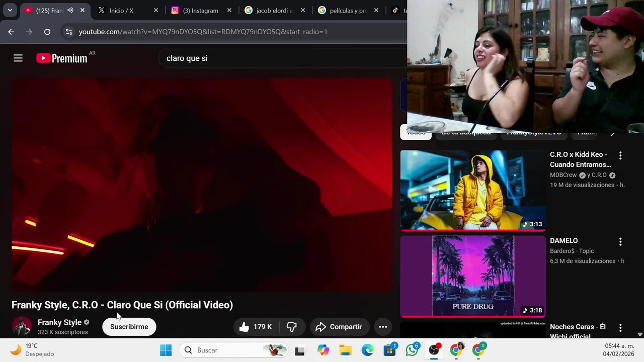Click the page scrollbar down arrow
The image size is (644, 362).
pos(640,334)
